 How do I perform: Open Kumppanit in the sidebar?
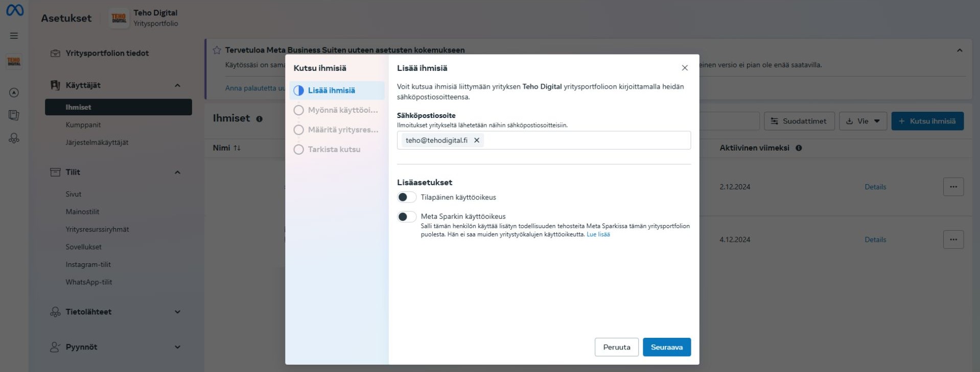point(83,125)
